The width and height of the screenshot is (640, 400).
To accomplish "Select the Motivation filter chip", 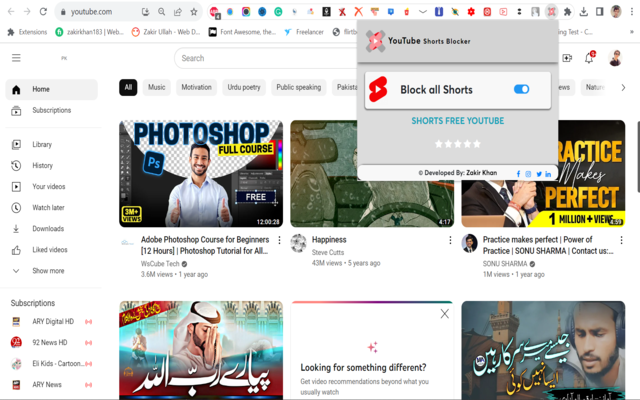I will click(196, 87).
